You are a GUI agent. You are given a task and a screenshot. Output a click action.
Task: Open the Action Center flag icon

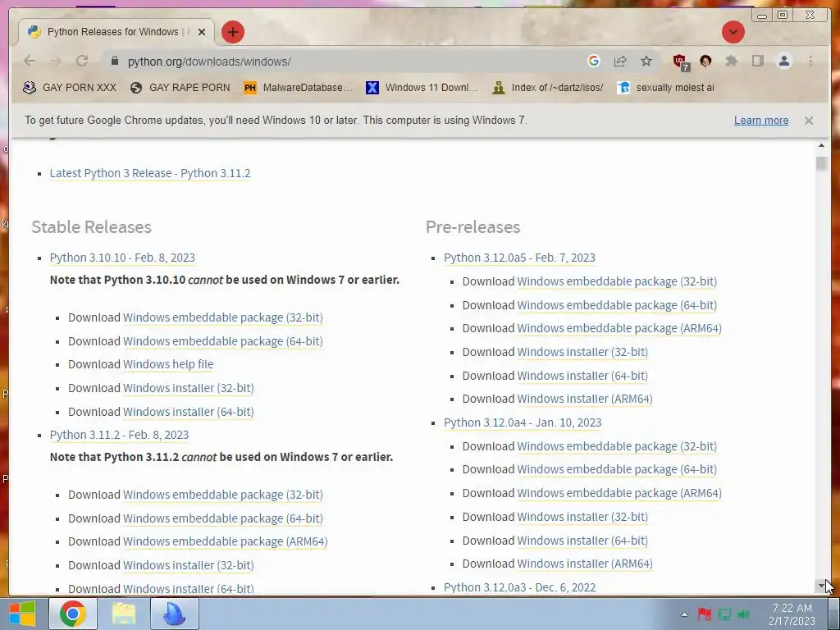click(704, 614)
